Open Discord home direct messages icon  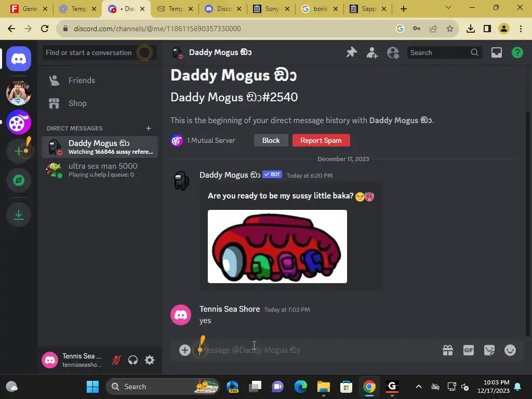click(x=19, y=59)
